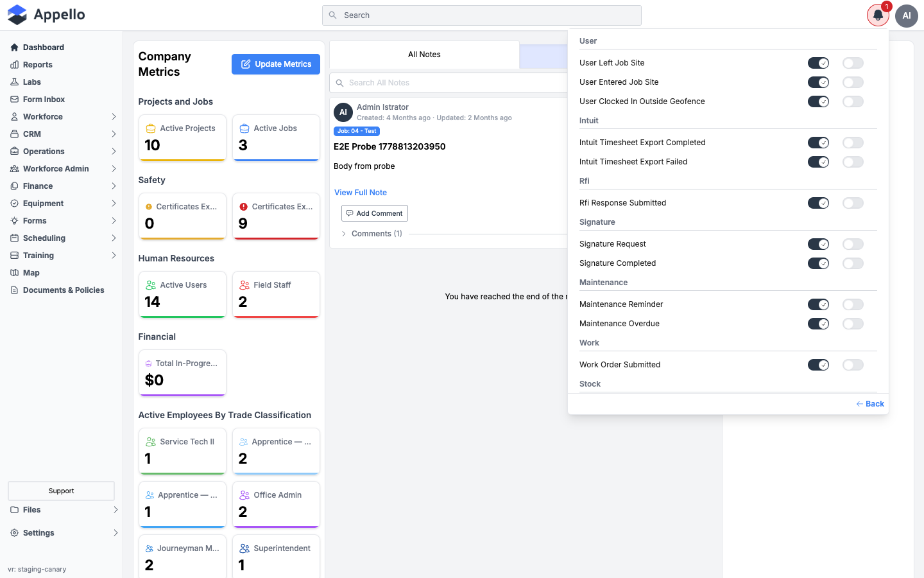
Task: Open Dashboard via the home icon
Action: pos(14,48)
